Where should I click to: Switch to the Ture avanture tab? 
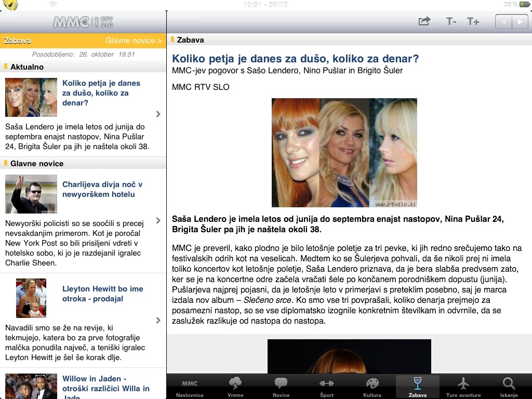click(x=463, y=387)
